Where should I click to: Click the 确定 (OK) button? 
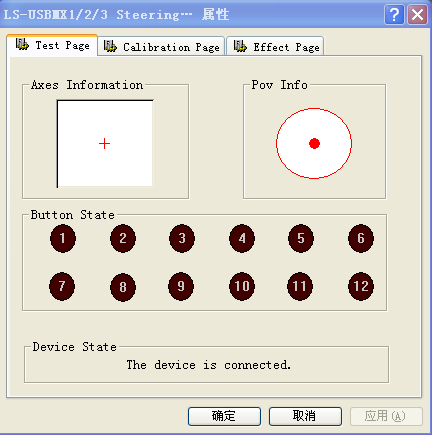(224, 416)
